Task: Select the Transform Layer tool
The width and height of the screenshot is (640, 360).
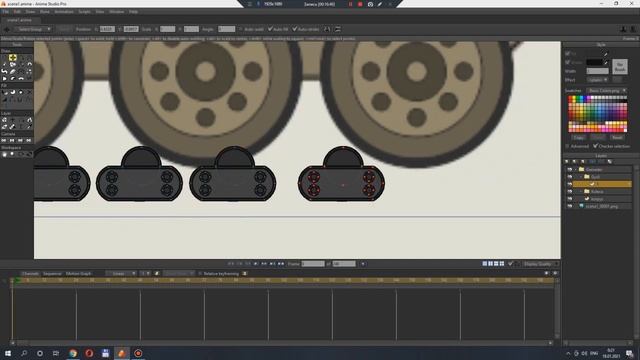Action: pos(4,120)
